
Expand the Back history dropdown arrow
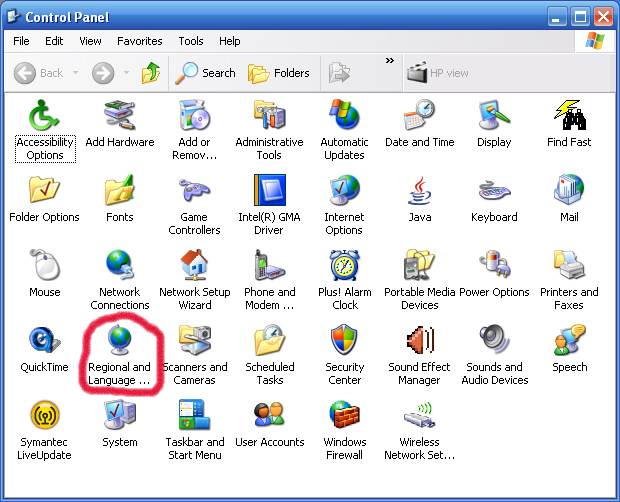pyautogui.click(x=75, y=73)
